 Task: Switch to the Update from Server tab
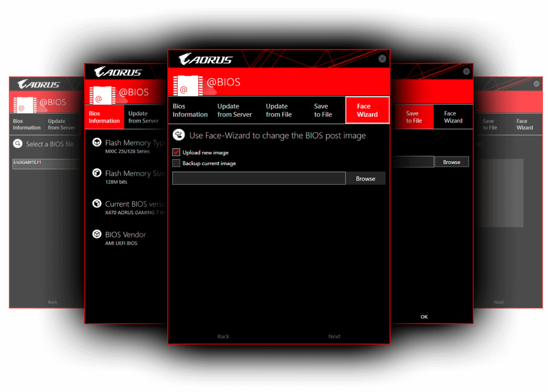pyautogui.click(x=234, y=110)
